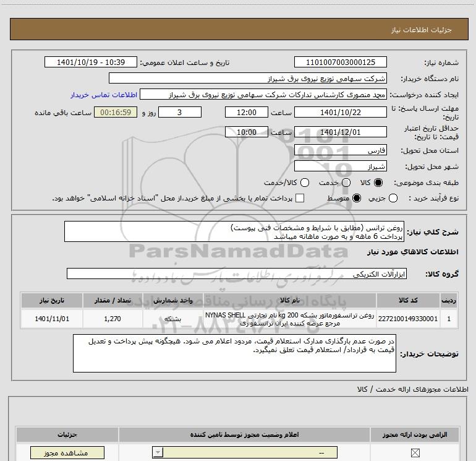
Task: Click the need date cell 1401/11/01
Action: pos(52,319)
